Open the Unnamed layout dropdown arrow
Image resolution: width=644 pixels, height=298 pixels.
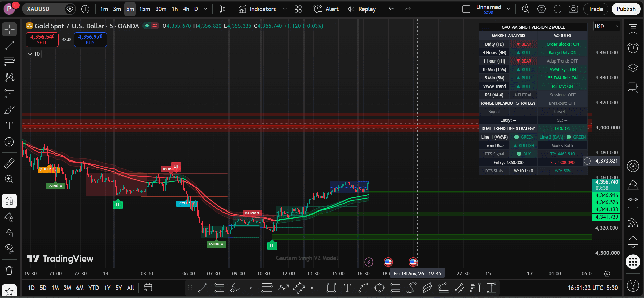click(x=509, y=9)
